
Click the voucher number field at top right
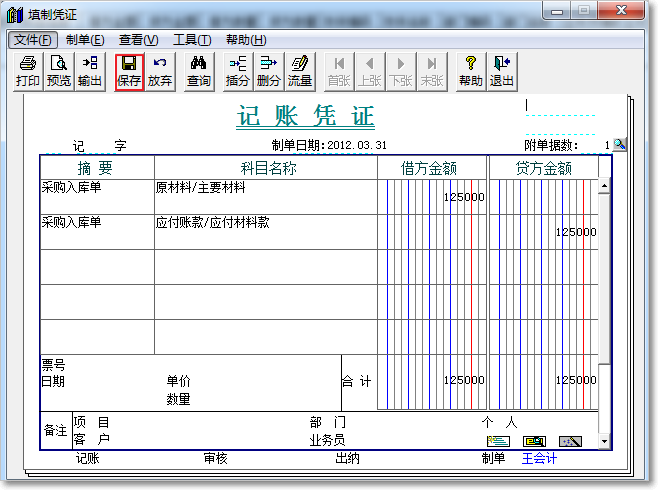pyautogui.click(x=560, y=107)
